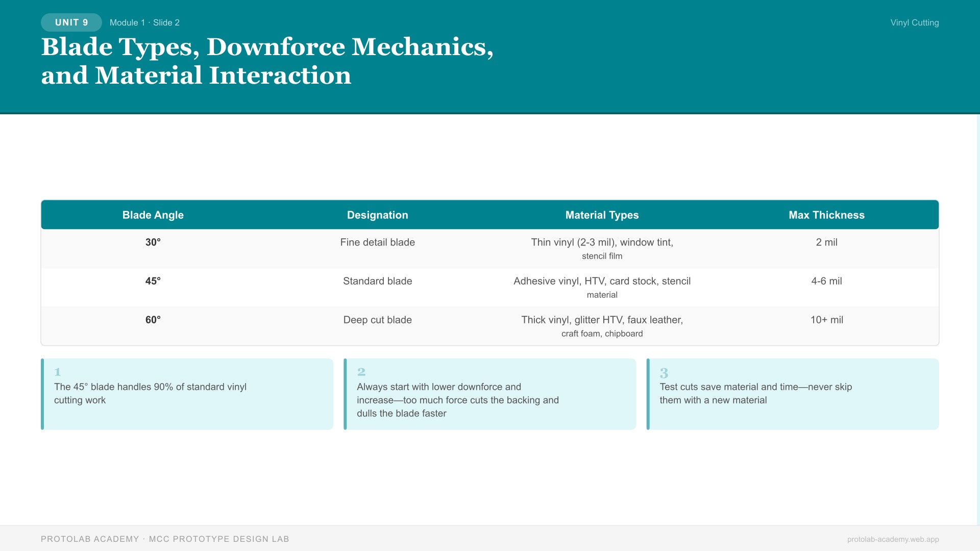Image resolution: width=980 pixels, height=551 pixels.
Task: Click the Protolab Academy footer text
Action: 165,539
